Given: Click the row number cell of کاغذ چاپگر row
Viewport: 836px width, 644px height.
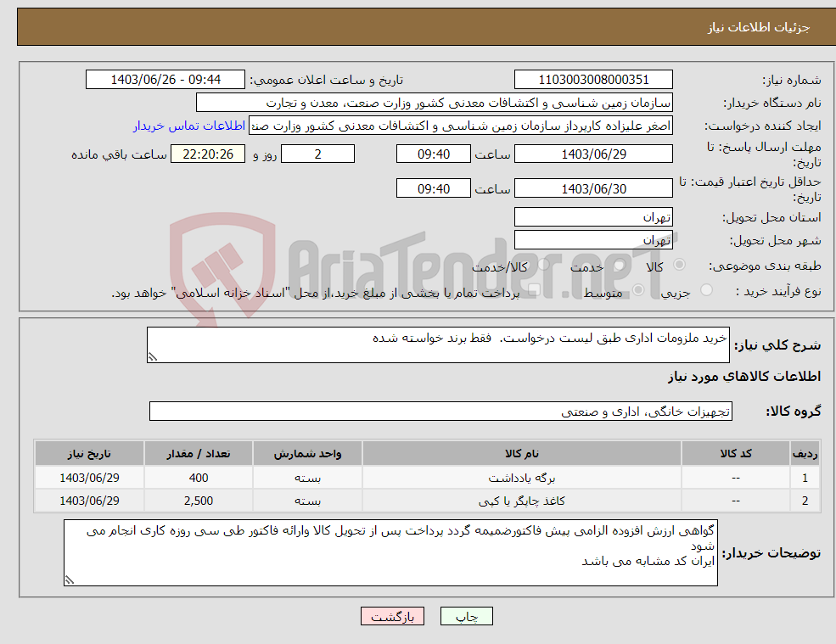Looking at the screenshot, I should click(805, 501).
